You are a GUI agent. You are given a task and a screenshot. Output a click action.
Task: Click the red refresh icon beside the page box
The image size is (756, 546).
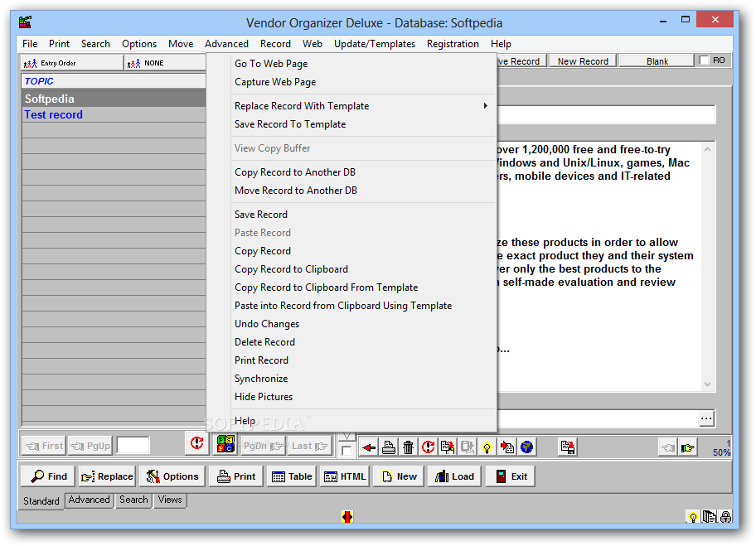[196, 443]
